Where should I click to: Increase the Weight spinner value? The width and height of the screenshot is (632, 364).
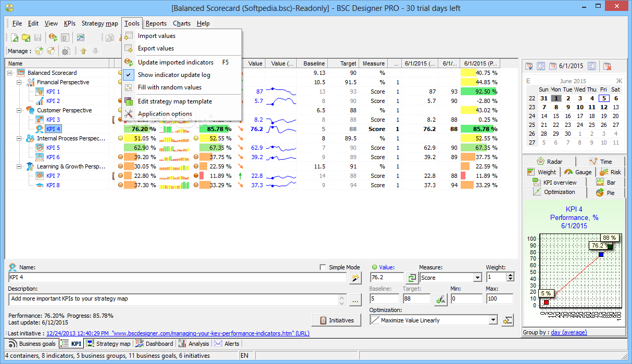[x=510, y=275]
